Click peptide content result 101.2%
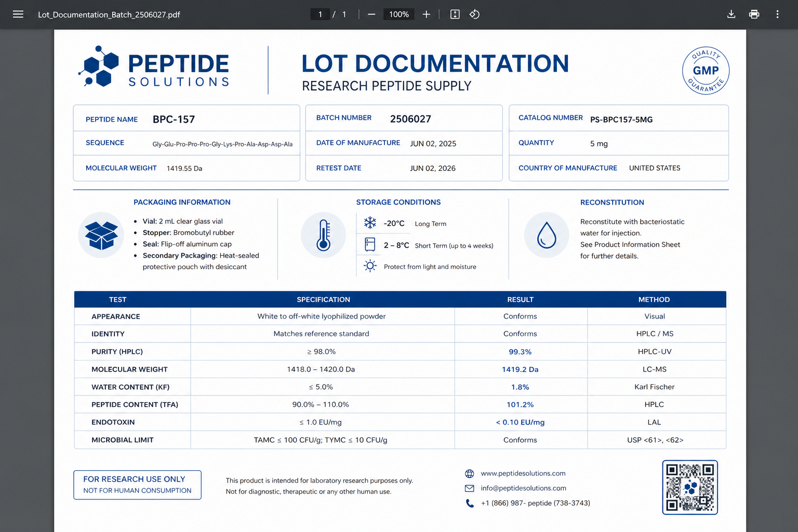The height and width of the screenshot is (532, 798). [x=520, y=405]
